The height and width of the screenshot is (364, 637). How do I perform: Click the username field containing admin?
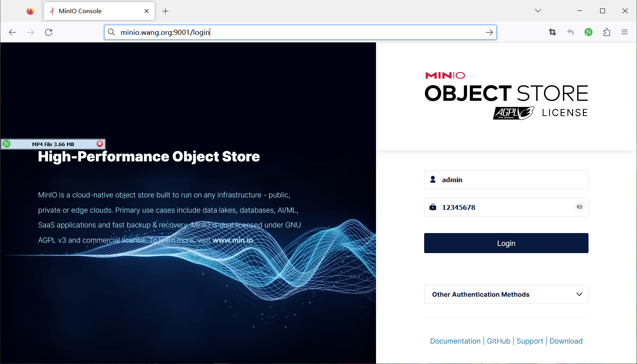click(x=506, y=180)
